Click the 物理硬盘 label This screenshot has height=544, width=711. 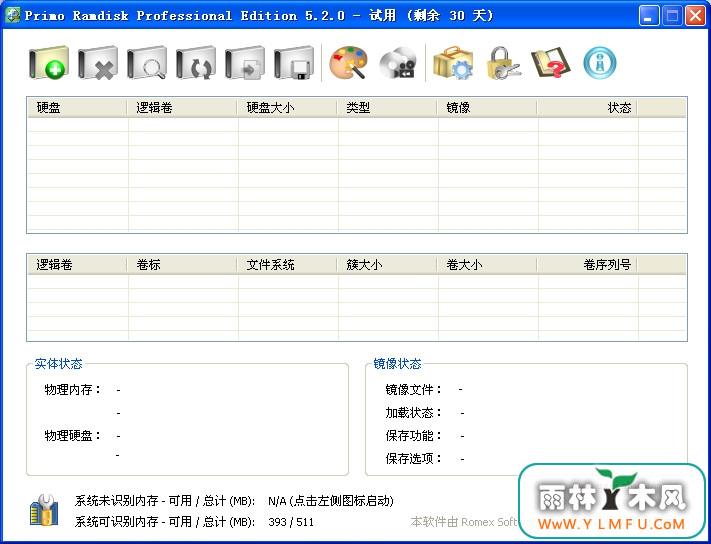point(73,436)
